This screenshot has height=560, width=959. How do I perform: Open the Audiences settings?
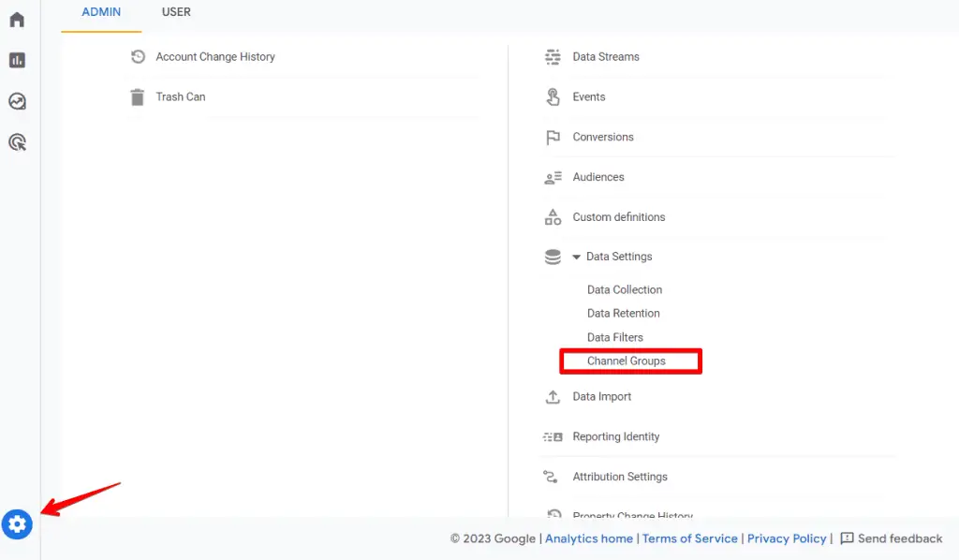click(x=598, y=177)
